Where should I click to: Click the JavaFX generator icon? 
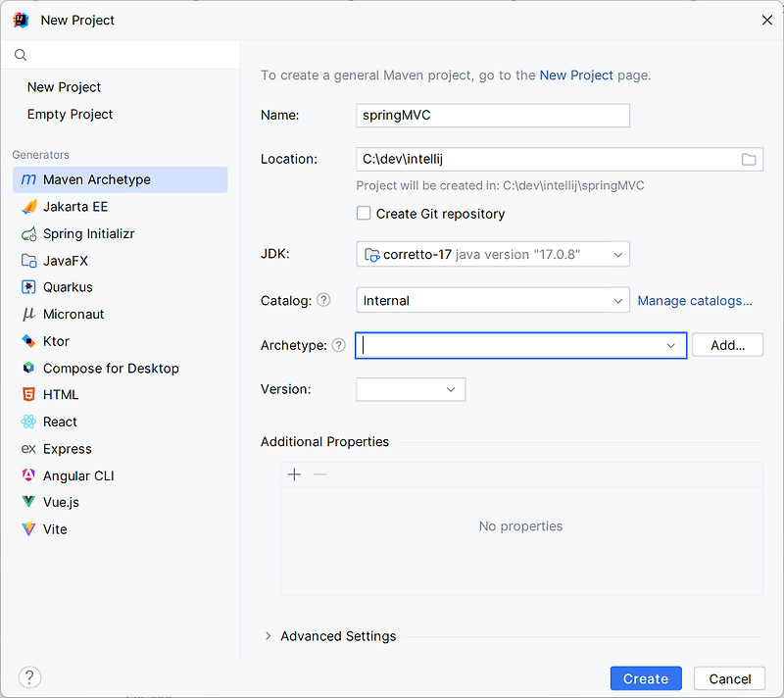pyautogui.click(x=28, y=261)
